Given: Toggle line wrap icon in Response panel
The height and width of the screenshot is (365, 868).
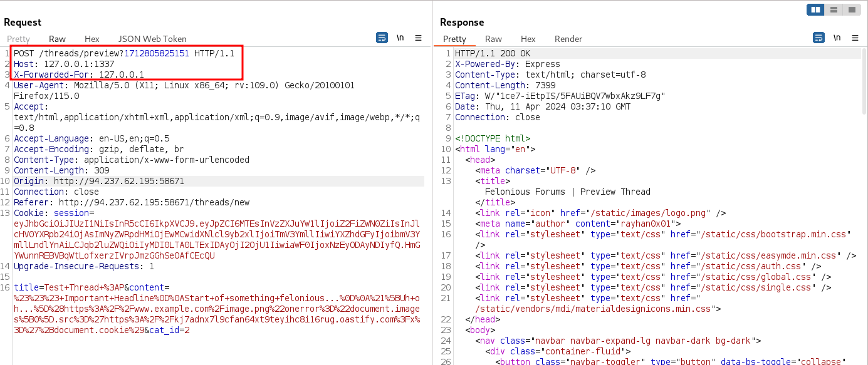Looking at the screenshot, I should pyautogui.click(x=819, y=38).
